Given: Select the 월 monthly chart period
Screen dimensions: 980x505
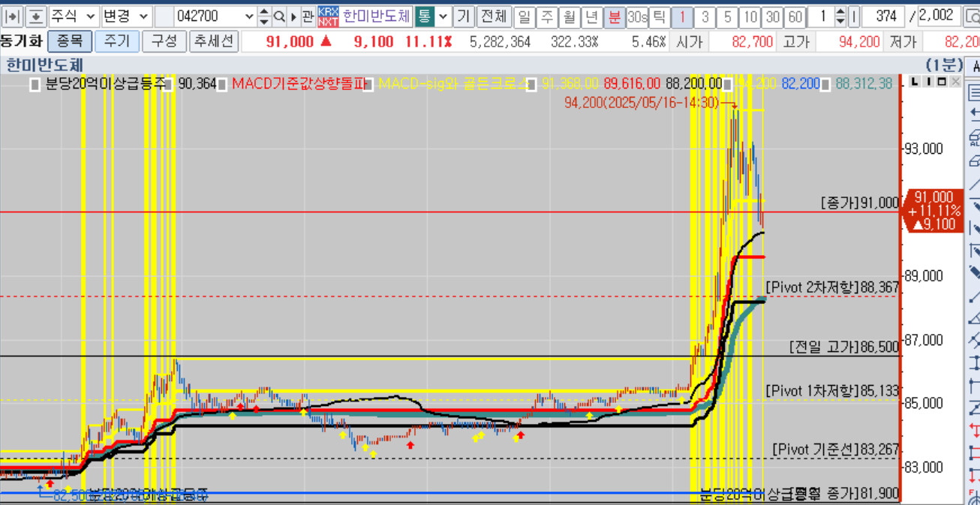Looking at the screenshot, I should point(570,16).
